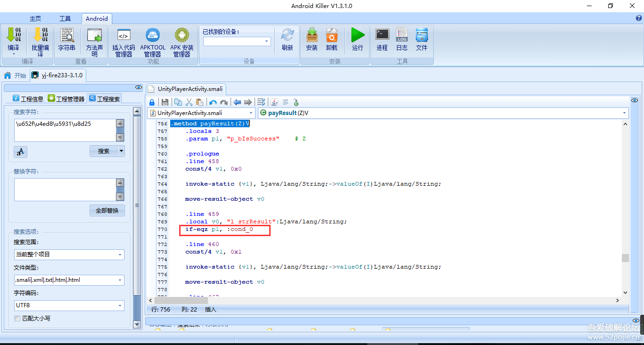Click into the 搜索字符 search text field
Screen dimensions: 644x345
65,130
